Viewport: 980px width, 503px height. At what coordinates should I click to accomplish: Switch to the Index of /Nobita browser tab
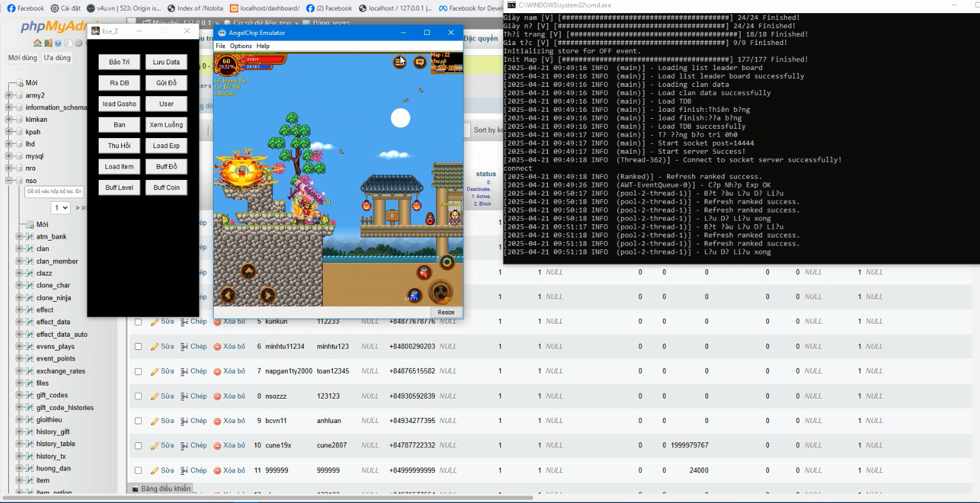pyautogui.click(x=196, y=8)
